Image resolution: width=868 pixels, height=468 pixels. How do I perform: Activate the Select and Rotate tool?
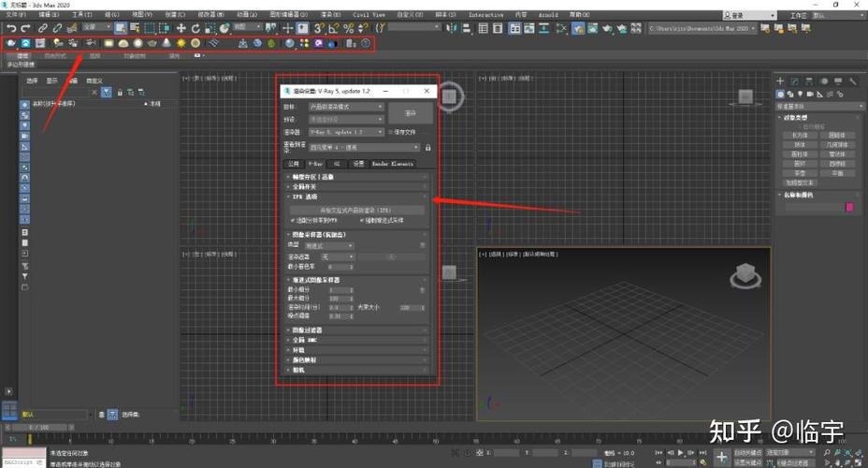click(x=195, y=28)
